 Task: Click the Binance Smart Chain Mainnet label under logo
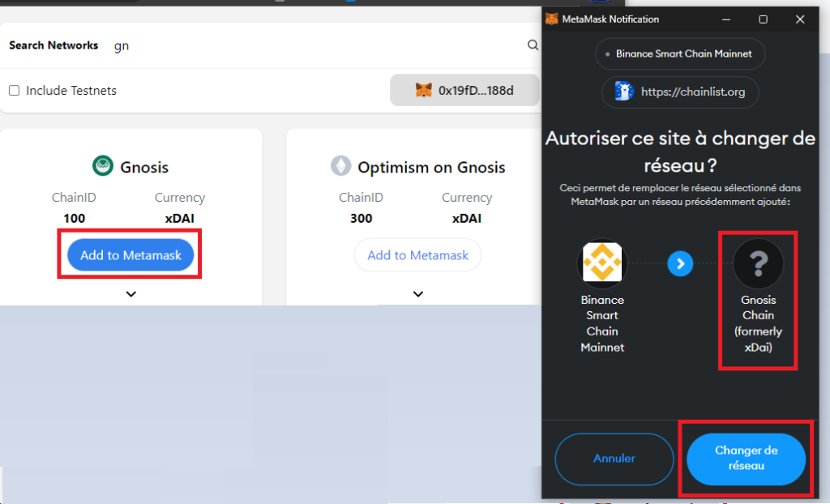click(602, 323)
